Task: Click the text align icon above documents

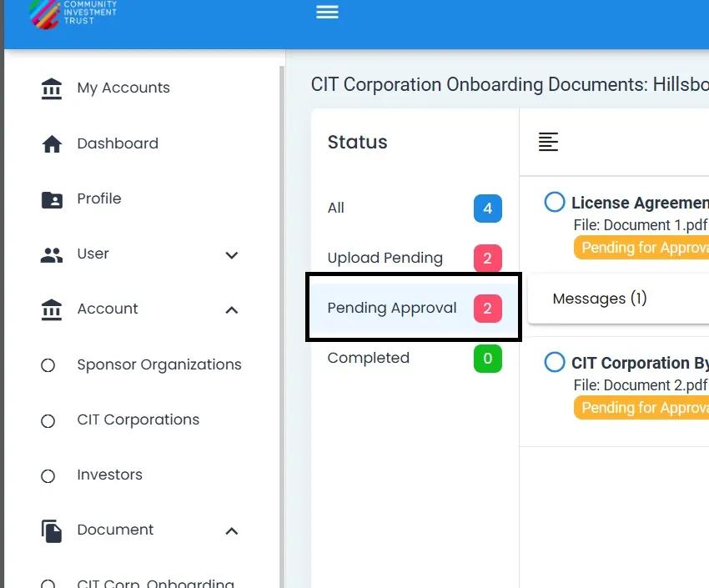Action: point(548,142)
